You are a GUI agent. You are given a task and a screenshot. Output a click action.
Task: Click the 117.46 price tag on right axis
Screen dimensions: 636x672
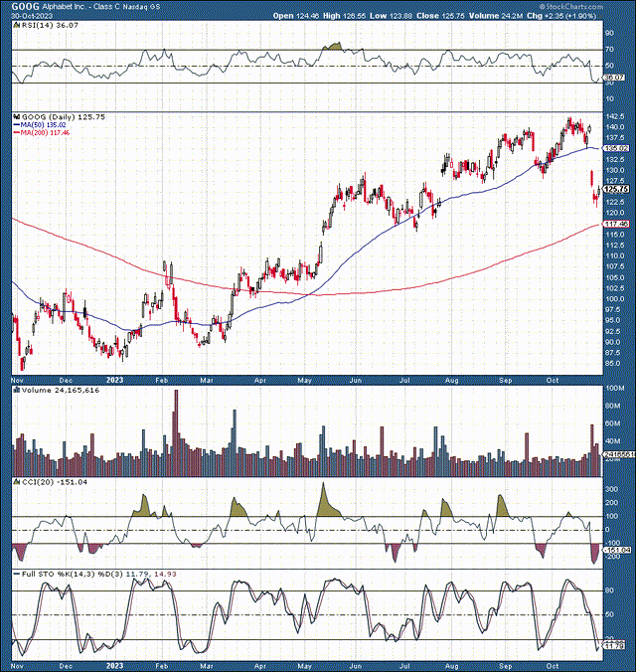click(x=616, y=224)
